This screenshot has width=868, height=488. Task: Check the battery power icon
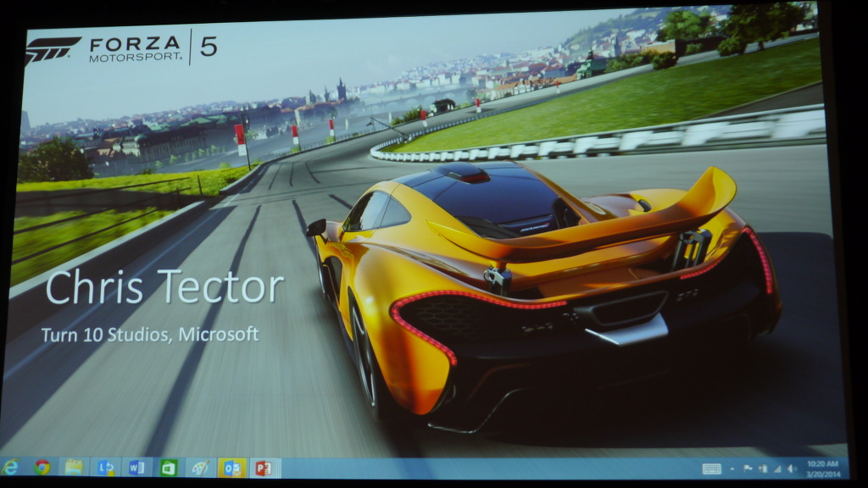tap(763, 469)
